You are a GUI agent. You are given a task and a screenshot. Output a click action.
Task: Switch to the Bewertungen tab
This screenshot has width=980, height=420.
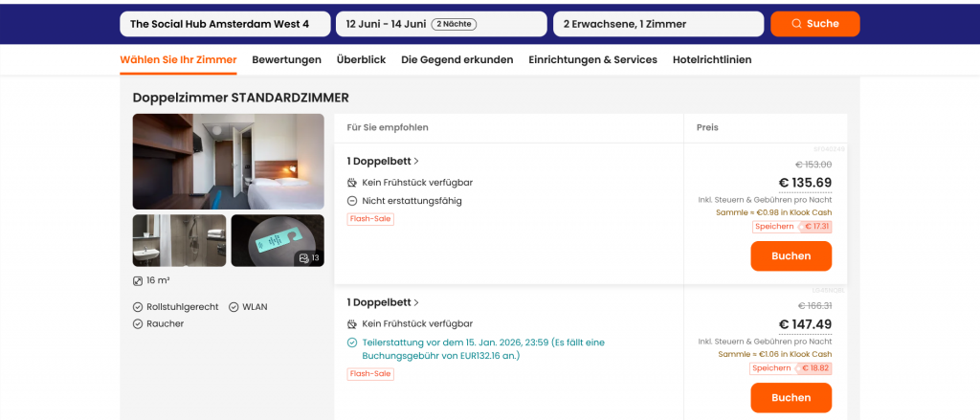point(286,59)
